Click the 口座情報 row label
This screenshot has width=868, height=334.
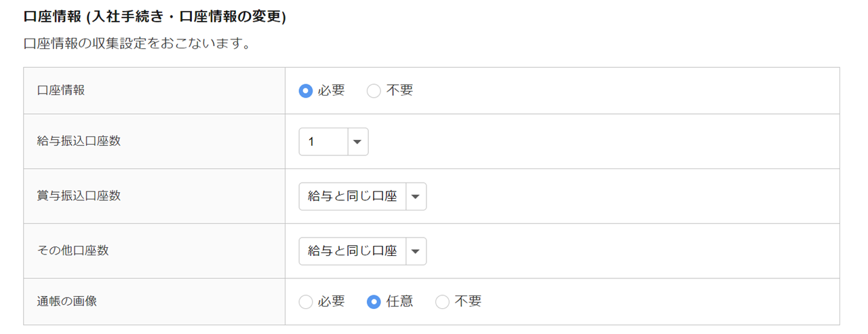(x=61, y=90)
